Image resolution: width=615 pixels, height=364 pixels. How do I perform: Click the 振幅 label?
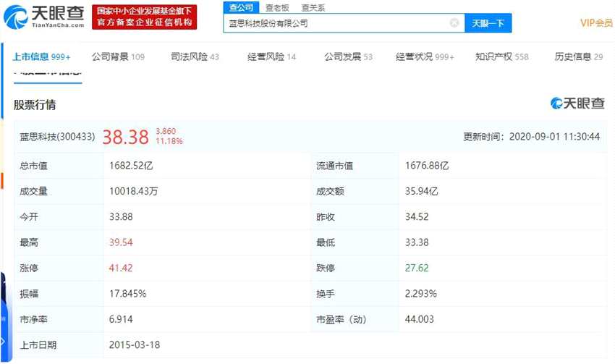[29, 294]
